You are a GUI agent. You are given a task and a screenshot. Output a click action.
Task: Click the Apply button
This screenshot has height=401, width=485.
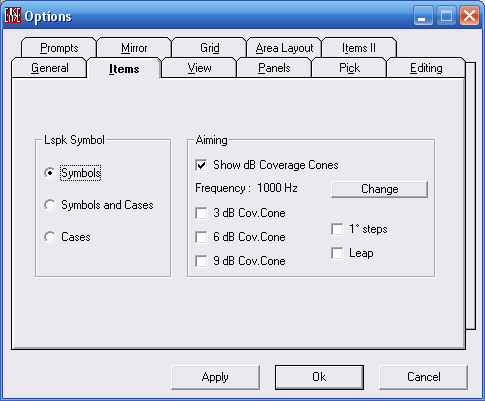click(x=215, y=377)
